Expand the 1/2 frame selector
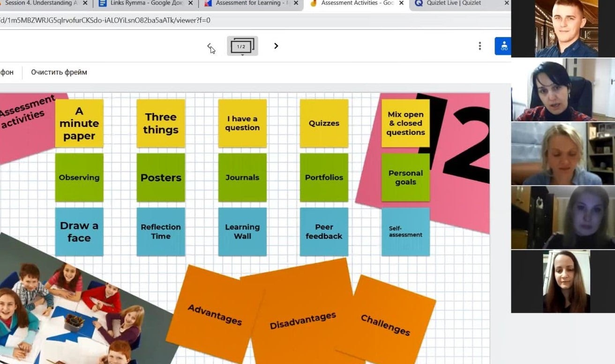Viewport: 615px width, 364px height. pyautogui.click(x=242, y=46)
